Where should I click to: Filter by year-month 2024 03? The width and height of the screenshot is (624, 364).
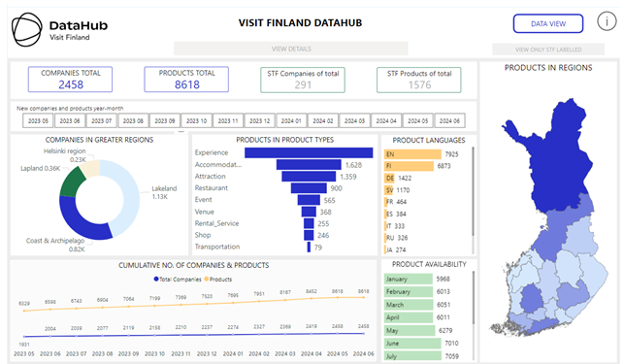click(x=354, y=120)
